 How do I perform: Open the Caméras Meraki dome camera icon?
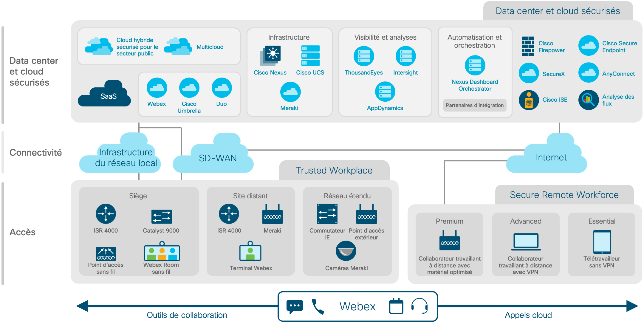coord(346,251)
